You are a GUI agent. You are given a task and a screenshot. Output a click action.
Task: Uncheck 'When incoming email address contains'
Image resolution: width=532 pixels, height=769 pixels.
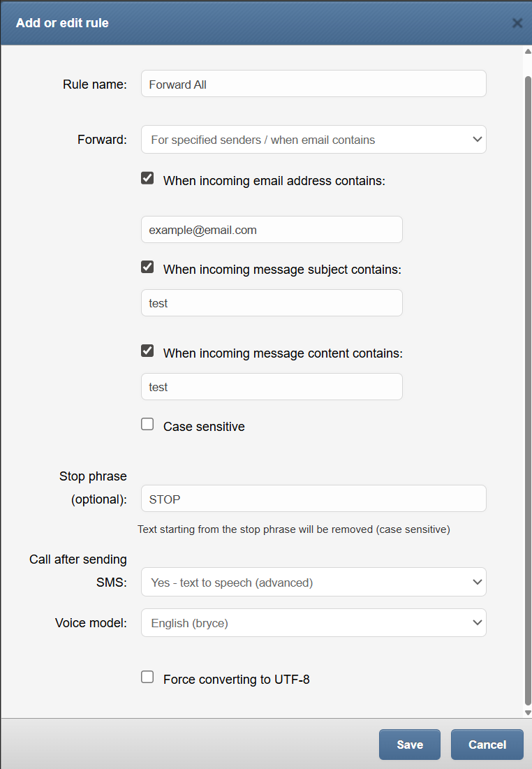(x=147, y=178)
